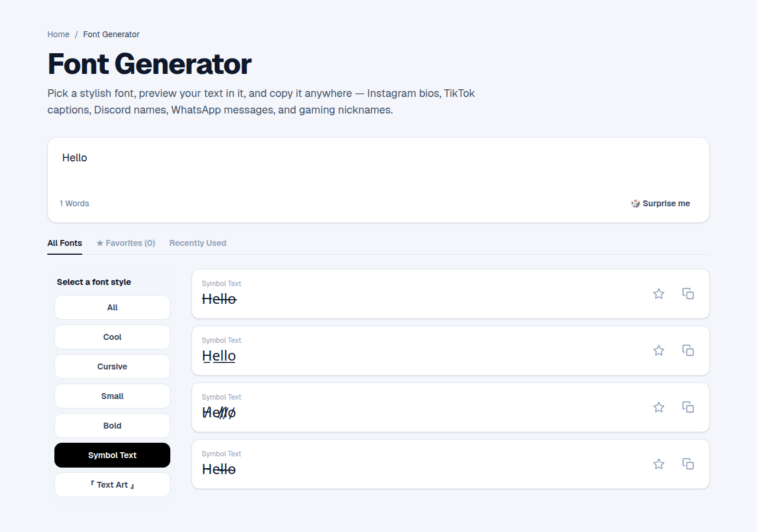
Task: Click the slashed Hello preview text
Action: pos(219,413)
